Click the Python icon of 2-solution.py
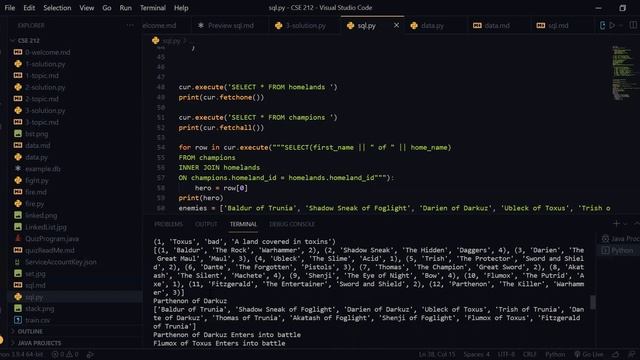Screen dimensions: 640x360 click(x=18, y=87)
